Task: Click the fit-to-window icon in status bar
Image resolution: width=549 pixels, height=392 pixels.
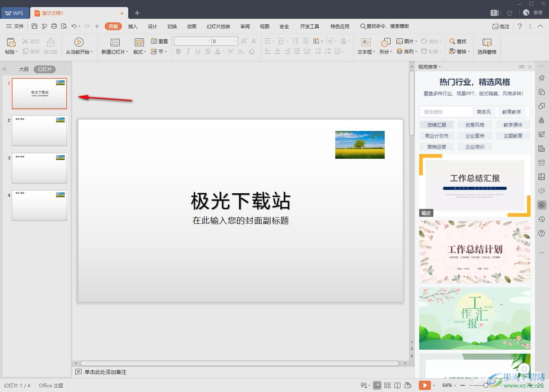Action: 541,385
